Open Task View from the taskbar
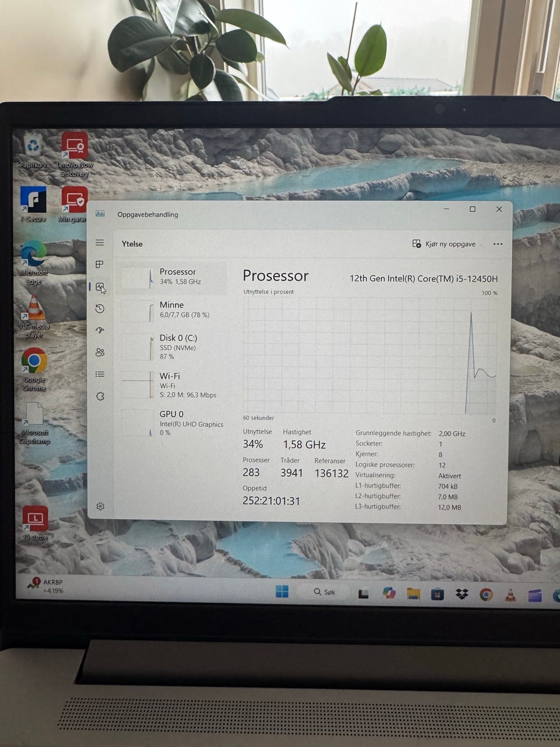 pyautogui.click(x=363, y=594)
